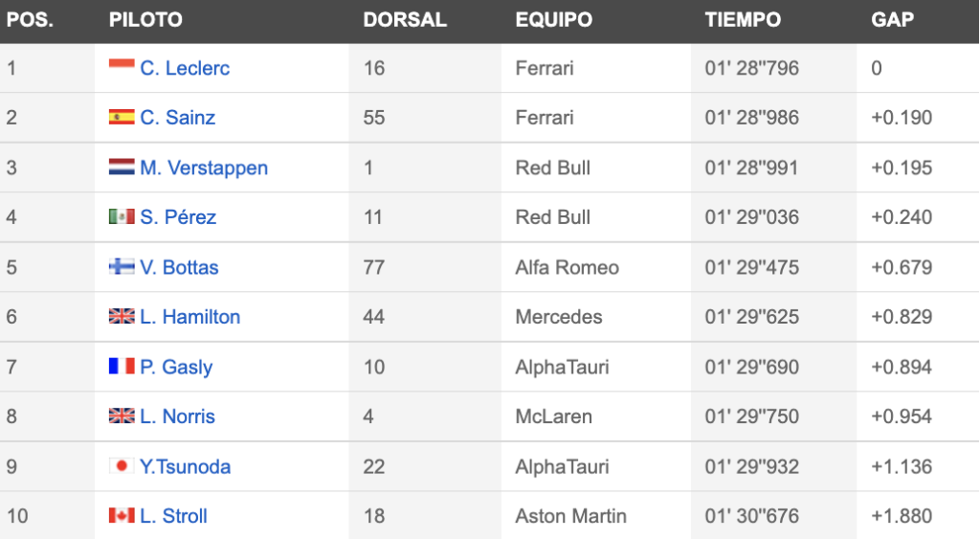The height and width of the screenshot is (539, 980).
Task: Click the UK flag beside L. Hamilton
Action: [x=122, y=316]
